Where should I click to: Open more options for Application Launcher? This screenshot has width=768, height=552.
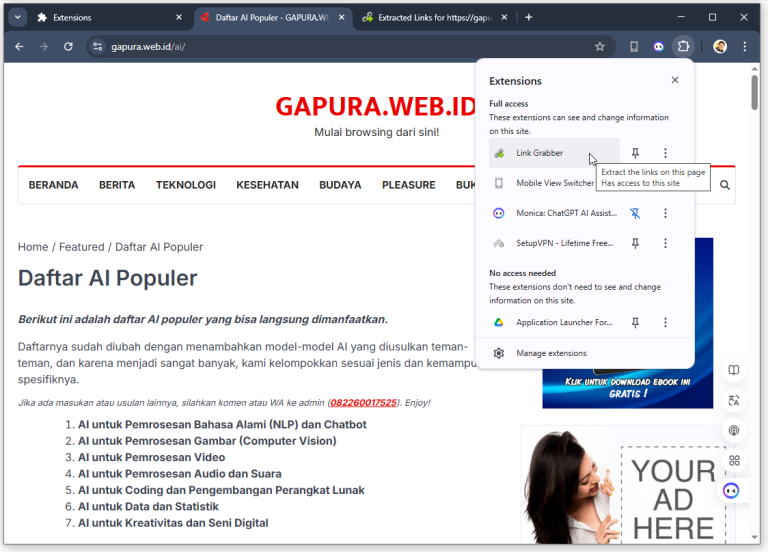tap(665, 322)
